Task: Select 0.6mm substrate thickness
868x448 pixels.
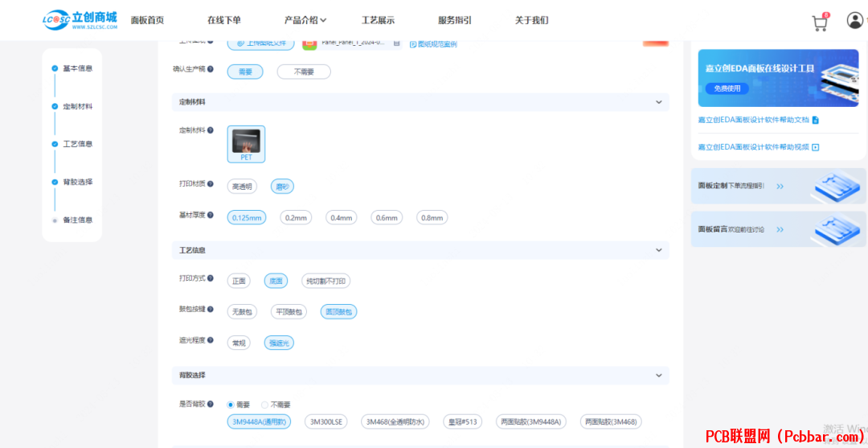Action: coord(387,218)
